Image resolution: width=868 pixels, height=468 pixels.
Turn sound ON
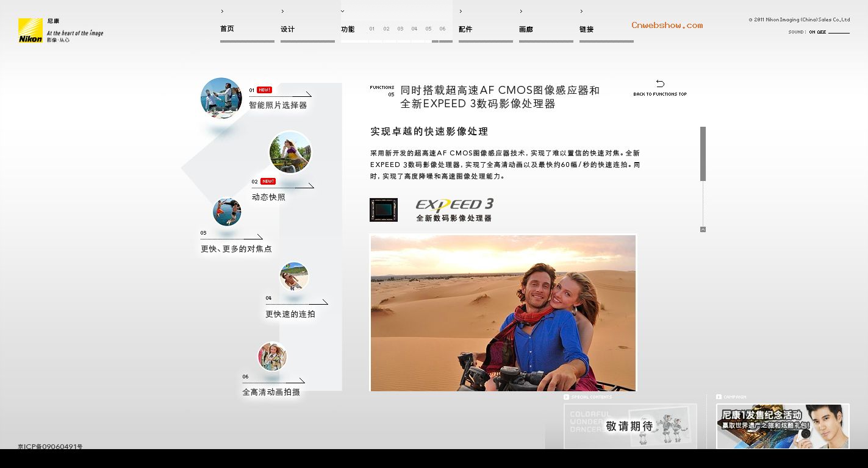812,32
